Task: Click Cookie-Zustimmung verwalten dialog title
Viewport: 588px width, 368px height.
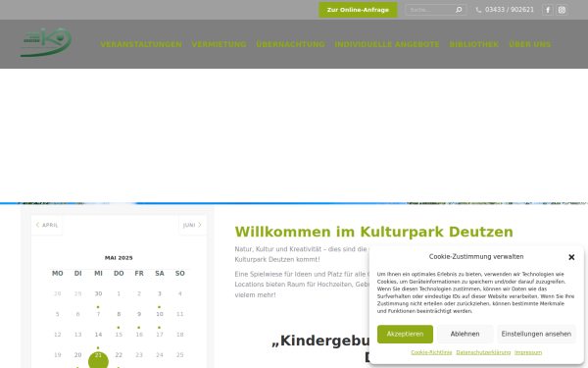Action: [x=476, y=257]
